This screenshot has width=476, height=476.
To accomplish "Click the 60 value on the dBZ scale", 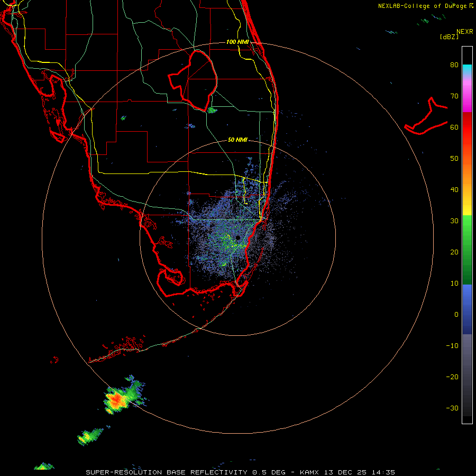I will (x=454, y=127).
